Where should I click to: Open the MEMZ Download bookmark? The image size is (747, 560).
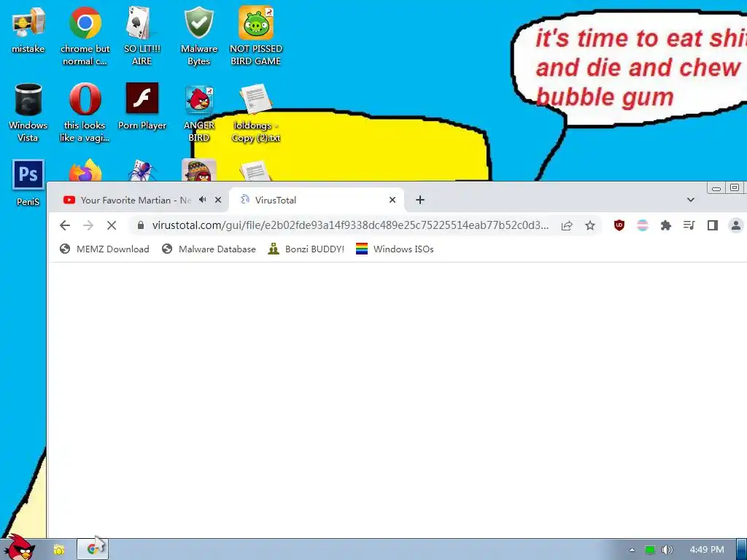tap(104, 249)
